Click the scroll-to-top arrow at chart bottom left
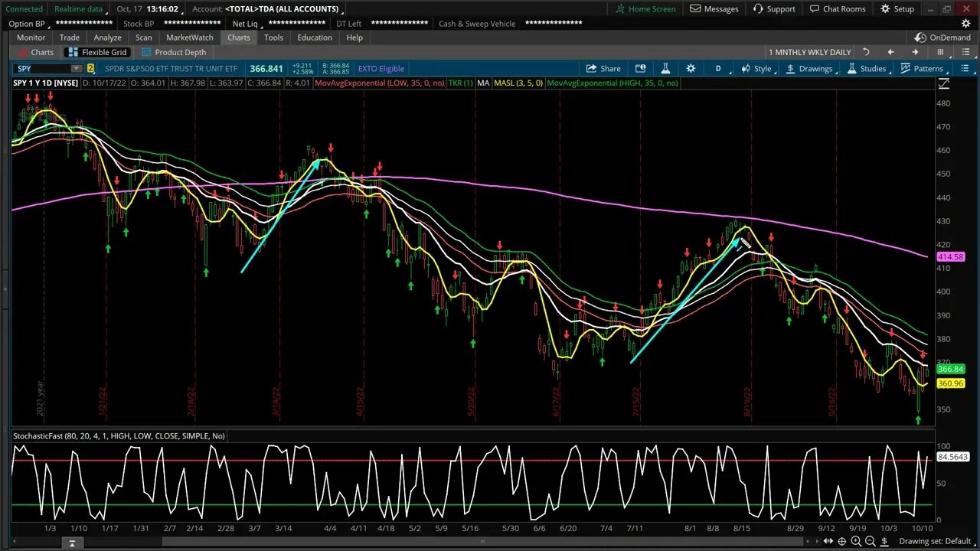Image resolution: width=980 pixels, height=551 pixels. tap(71, 543)
